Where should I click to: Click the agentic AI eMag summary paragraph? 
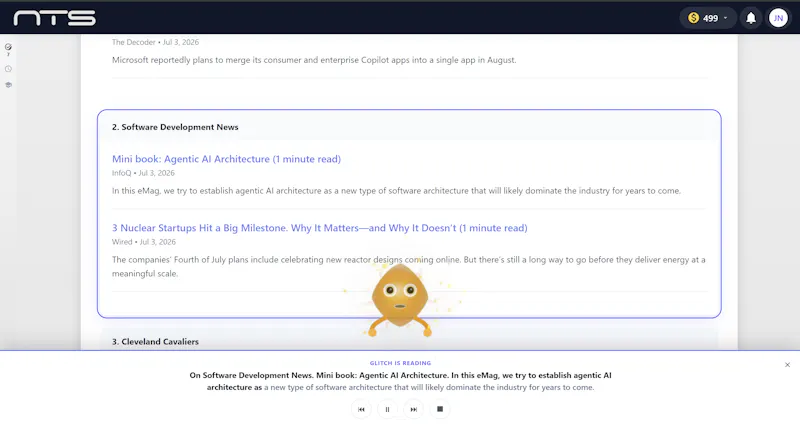(x=396, y=191)
